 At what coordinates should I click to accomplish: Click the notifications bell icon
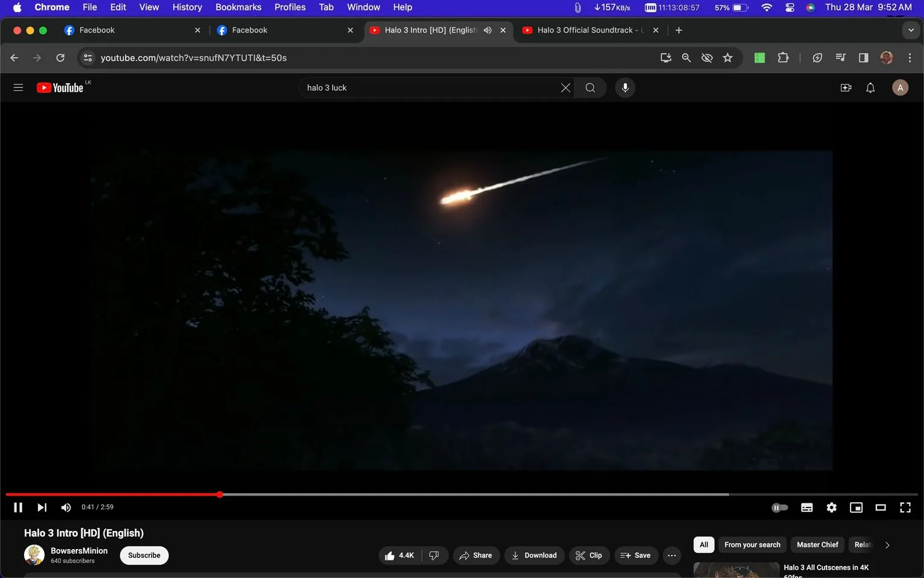click(870, 87)
